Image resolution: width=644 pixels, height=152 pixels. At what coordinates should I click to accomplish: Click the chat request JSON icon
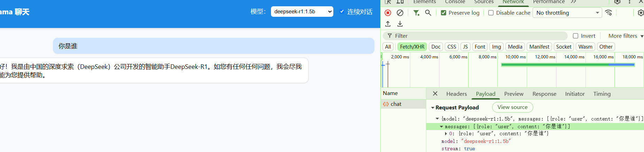(386, 104)
